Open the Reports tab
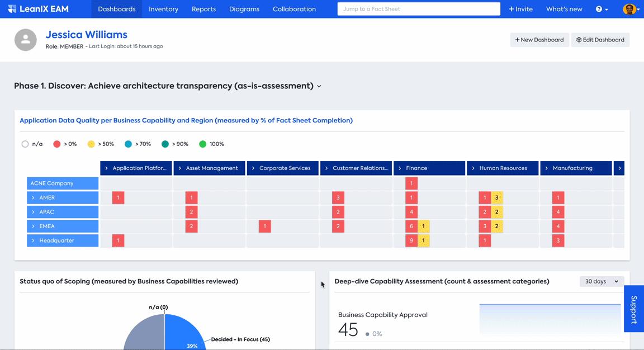The image size is (644, 350). [203, 9]
